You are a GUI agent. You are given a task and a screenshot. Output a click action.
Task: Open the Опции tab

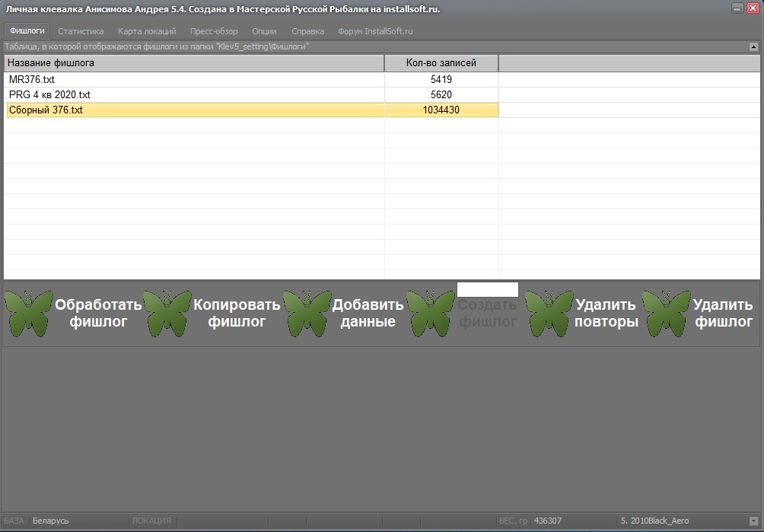pos(265,31)
